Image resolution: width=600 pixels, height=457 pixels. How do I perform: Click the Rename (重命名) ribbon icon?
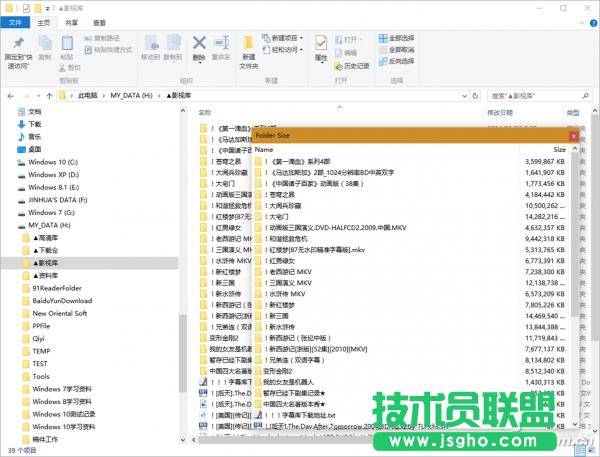[221, 47]
